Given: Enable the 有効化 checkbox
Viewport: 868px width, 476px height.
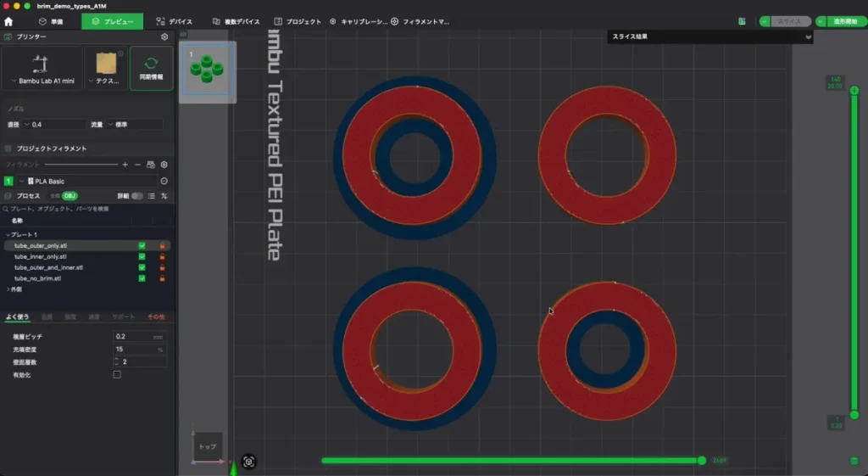Looking at the screenshot, I should click(117, 374).
